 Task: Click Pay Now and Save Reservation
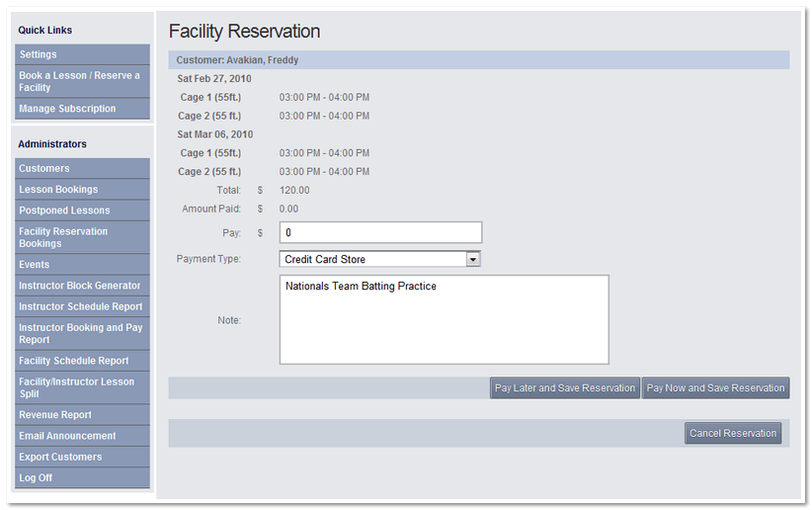(715, 387)
